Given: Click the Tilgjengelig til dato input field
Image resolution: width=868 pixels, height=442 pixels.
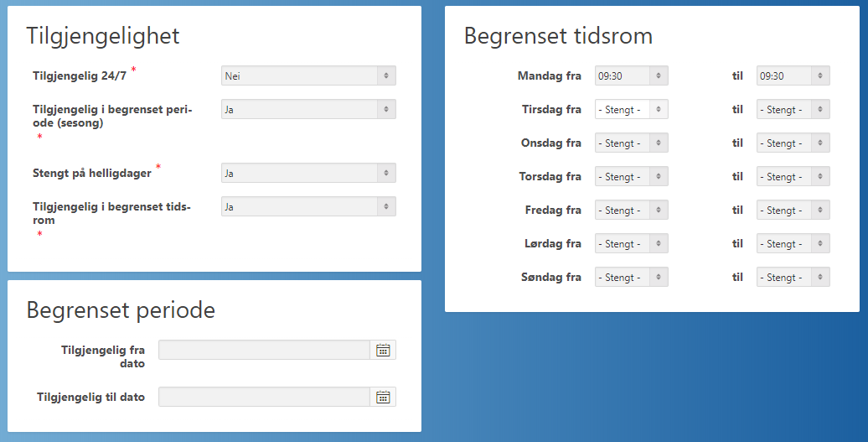Looking at the screenshot, I should coord(265,398).
